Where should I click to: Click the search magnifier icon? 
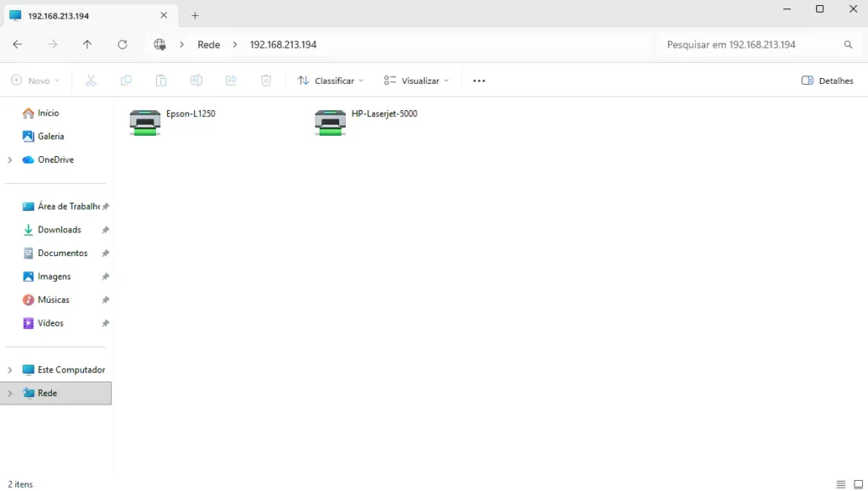848,44
